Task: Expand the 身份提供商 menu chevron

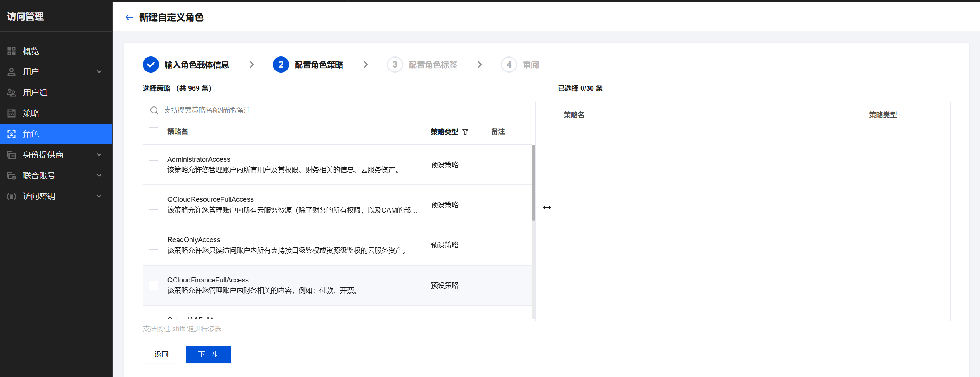Action: pyautogui.click(x=99, y=155)
